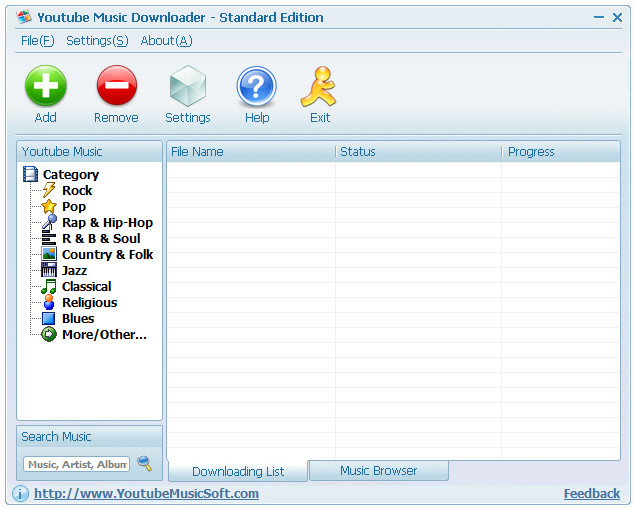The height and width of the screenshot is (508, 634).
Task: Pick the Jazz category
Action: (x=74, y=270)
